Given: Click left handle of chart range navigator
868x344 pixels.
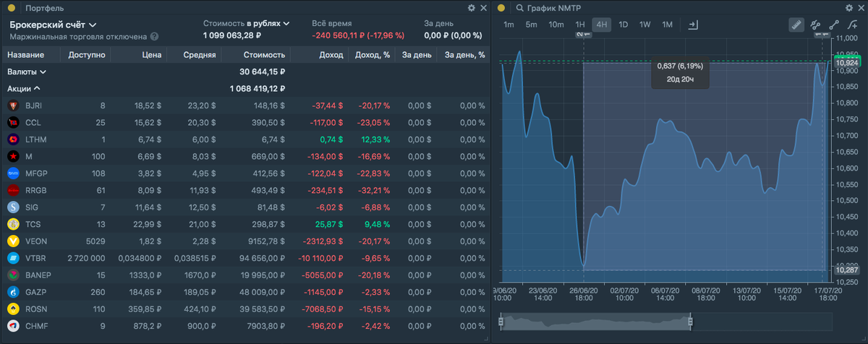Looking at the screenshot, I should pyautogui.click(x=500, y=320).
